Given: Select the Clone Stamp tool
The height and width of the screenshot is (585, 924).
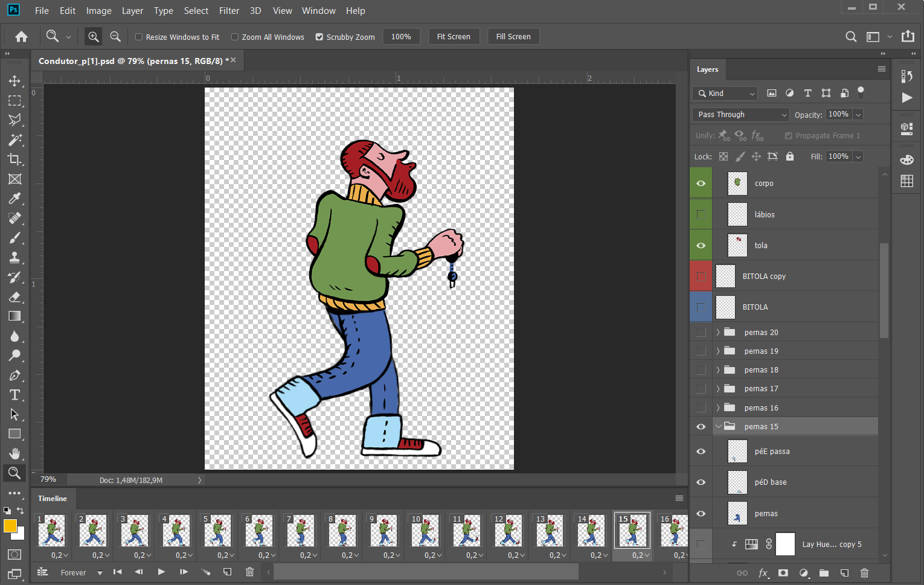Looking at the screenshot, I should (x=14, y=258).
